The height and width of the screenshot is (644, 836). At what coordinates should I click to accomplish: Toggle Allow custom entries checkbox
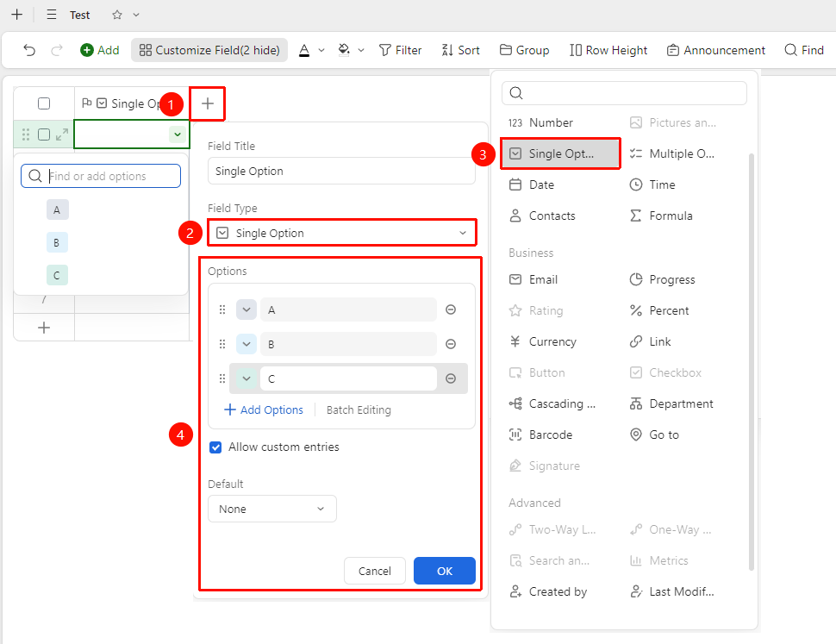point(215,447)
